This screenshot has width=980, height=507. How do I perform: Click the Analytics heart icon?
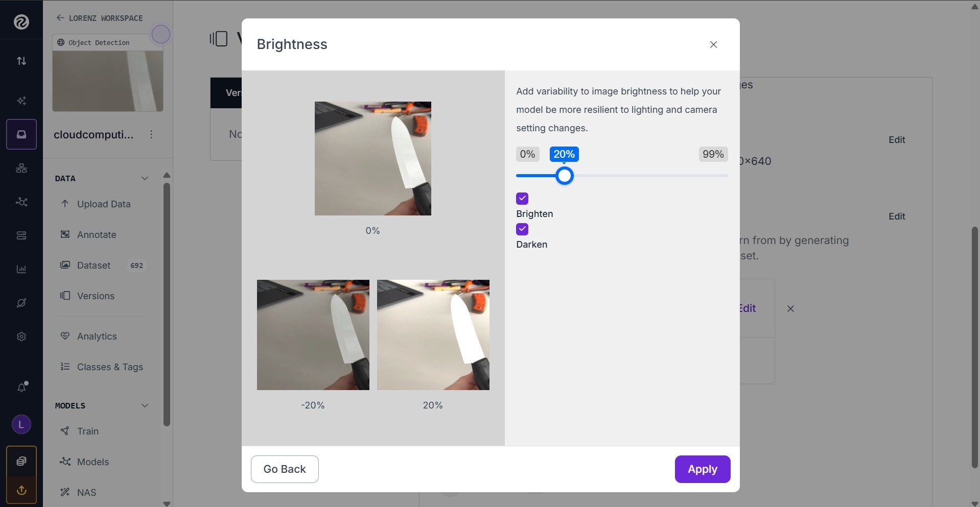(x=65, y=336)
